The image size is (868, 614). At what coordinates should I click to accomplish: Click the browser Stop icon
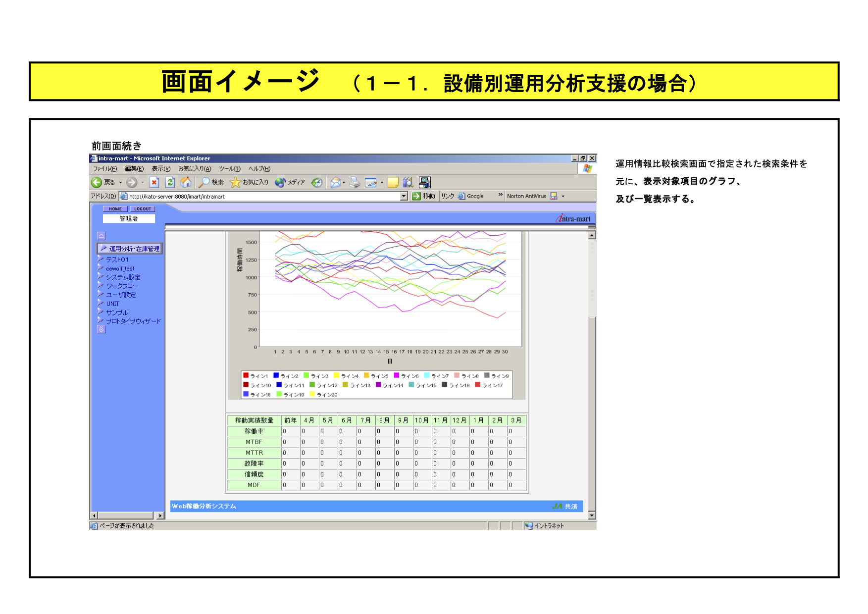point(154,182)
